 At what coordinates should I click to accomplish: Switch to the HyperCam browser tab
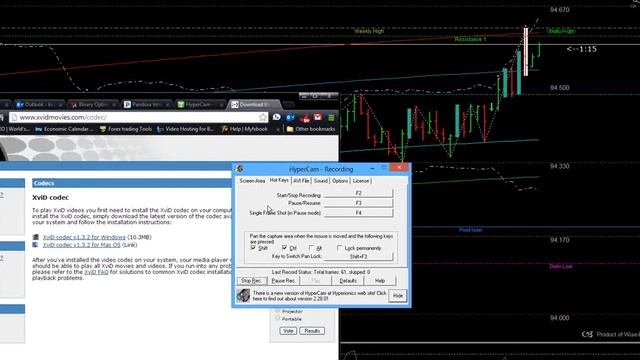tap(200, 105)
